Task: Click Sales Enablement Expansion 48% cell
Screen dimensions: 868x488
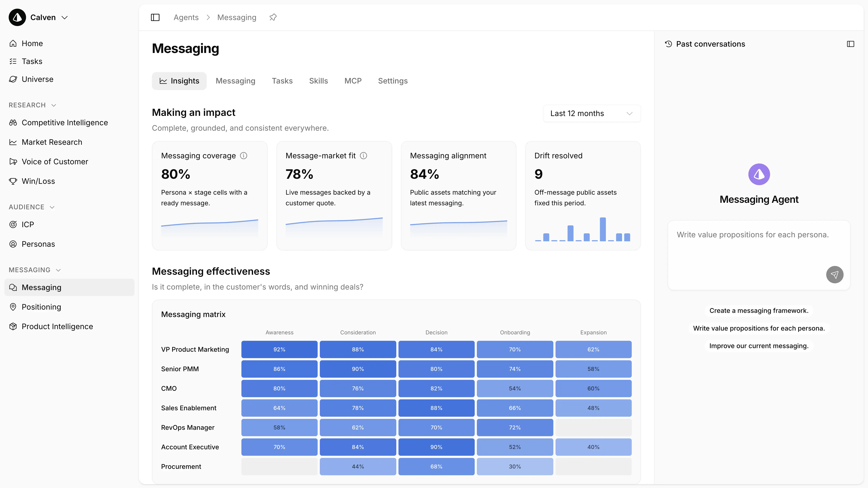Action: tap(593, 408)
